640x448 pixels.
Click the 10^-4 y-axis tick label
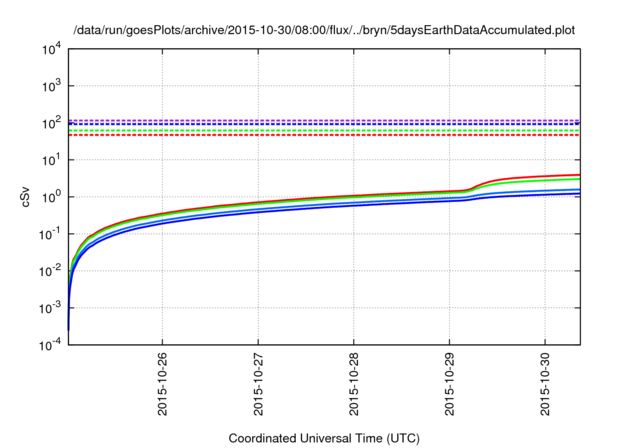50,345
